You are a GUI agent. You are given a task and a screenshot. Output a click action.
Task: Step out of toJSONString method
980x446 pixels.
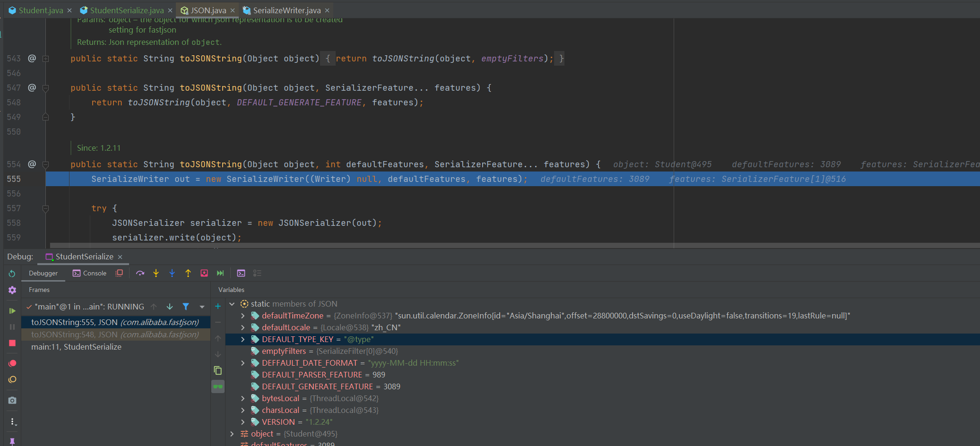tap(188, 273)
